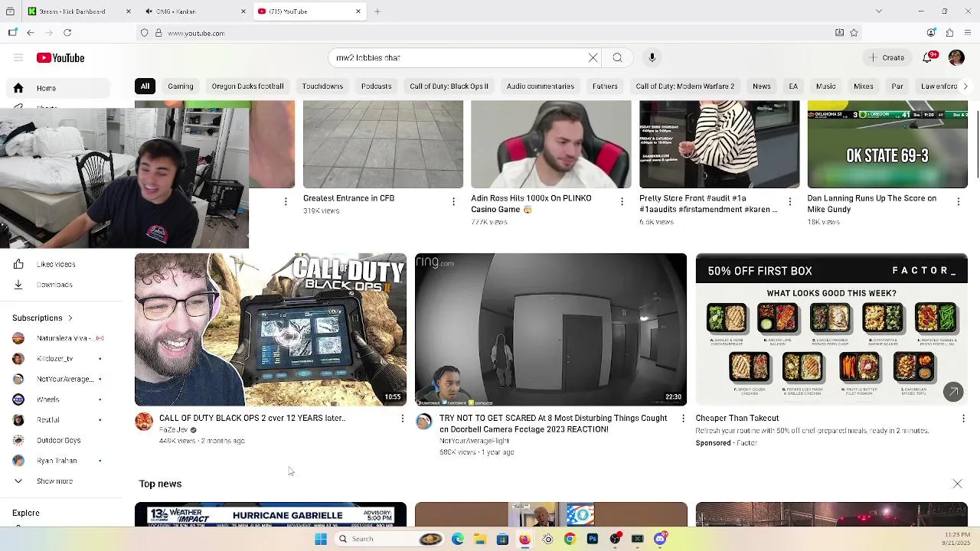This screenshot has width=980, height=551.
Task: Open YouTube notifications bell
Action: coord(929,57)
